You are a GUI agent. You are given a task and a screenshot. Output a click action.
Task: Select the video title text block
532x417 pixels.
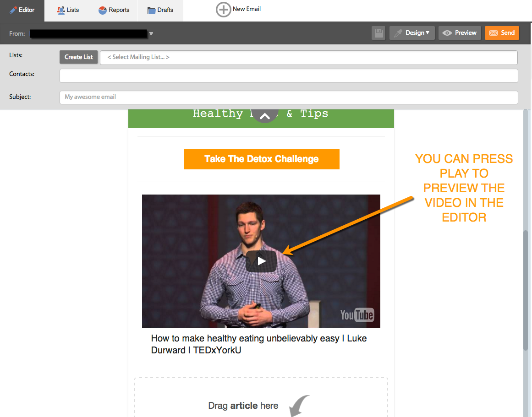[x=259, y=344]
